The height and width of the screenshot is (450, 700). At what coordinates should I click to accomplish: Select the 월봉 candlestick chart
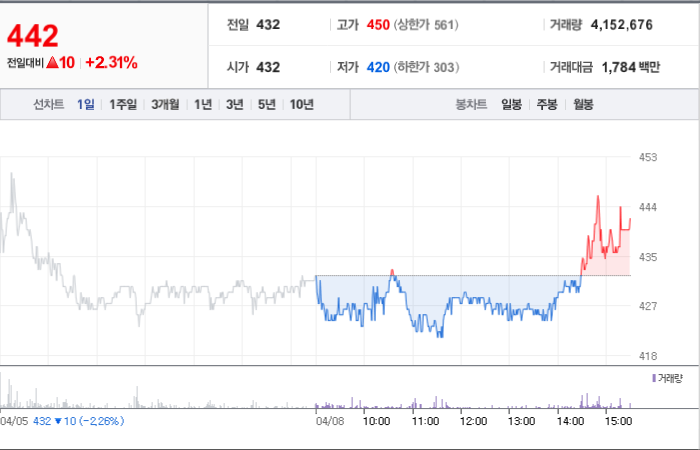point(583,104)
